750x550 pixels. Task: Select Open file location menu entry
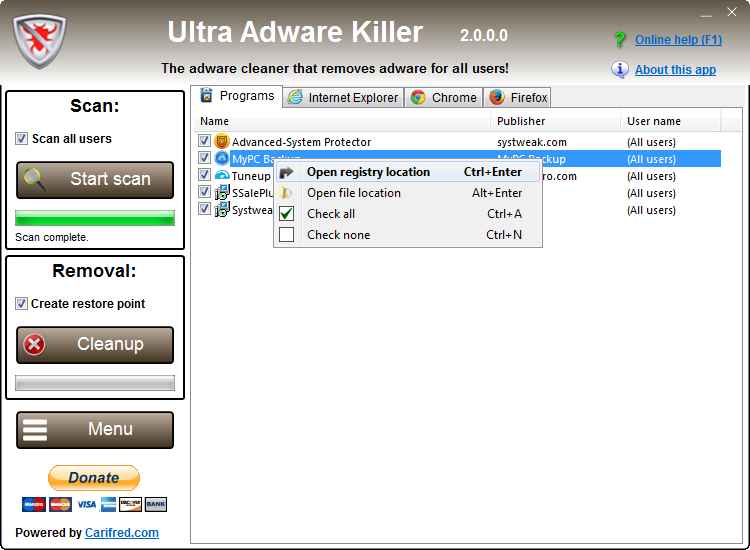(x=353, y=193)
